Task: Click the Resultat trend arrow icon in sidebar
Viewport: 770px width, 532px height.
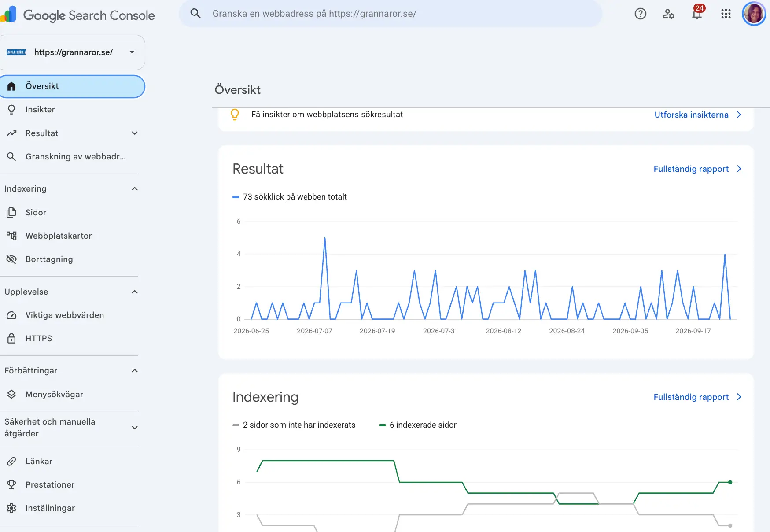Action: (x=11, y=133)
